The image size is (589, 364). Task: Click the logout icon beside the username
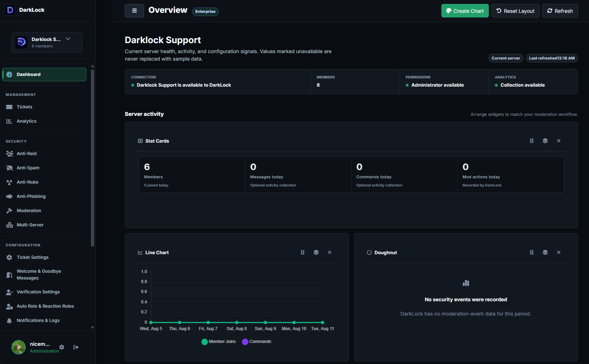click(76, 347)
